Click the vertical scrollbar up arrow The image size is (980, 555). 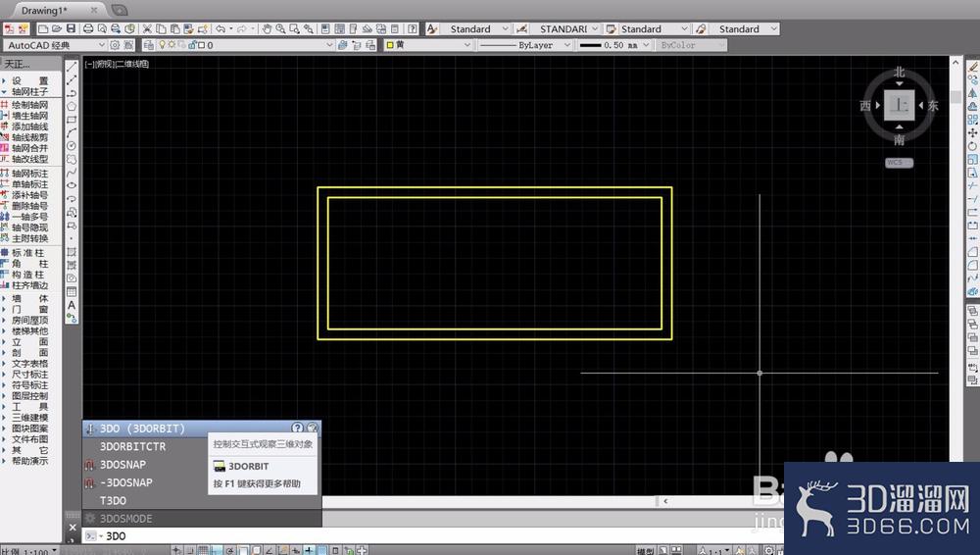pos(955,63)
